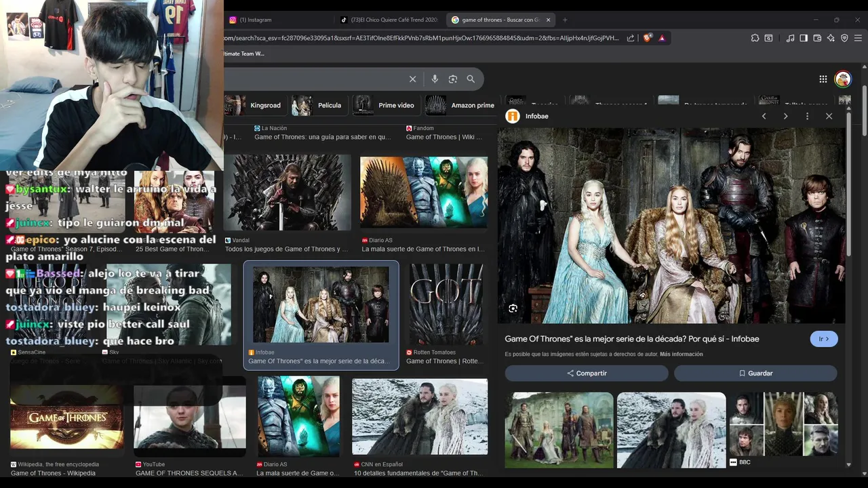Click the Compartir share button
Image resolution: width=868 pixels, height=488 pixels.
click(x=587, y=373)
